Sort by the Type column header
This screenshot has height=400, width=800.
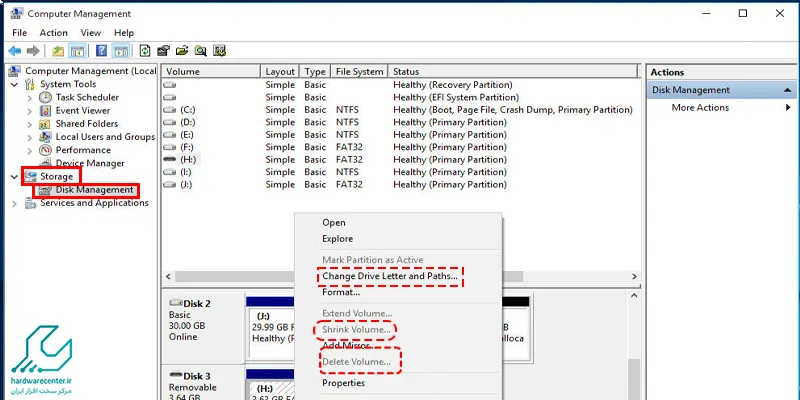point(315,71)
